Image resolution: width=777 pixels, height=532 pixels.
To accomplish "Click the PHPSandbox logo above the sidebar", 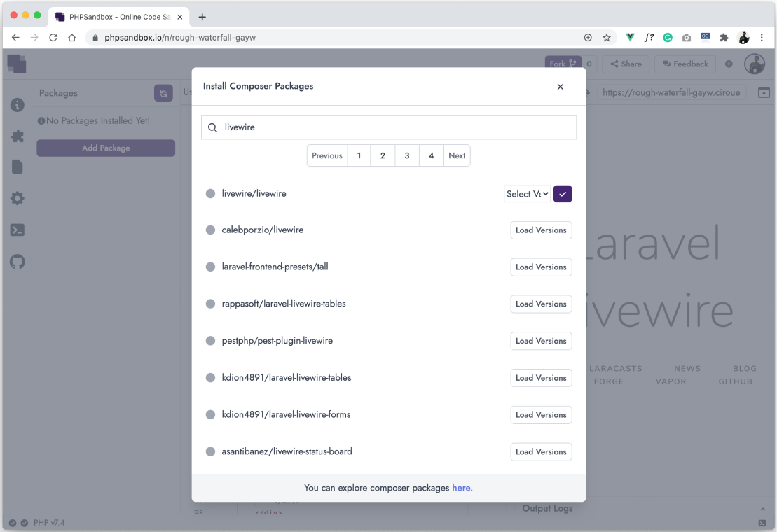I will pyautogui.click(x=16, y=64).
